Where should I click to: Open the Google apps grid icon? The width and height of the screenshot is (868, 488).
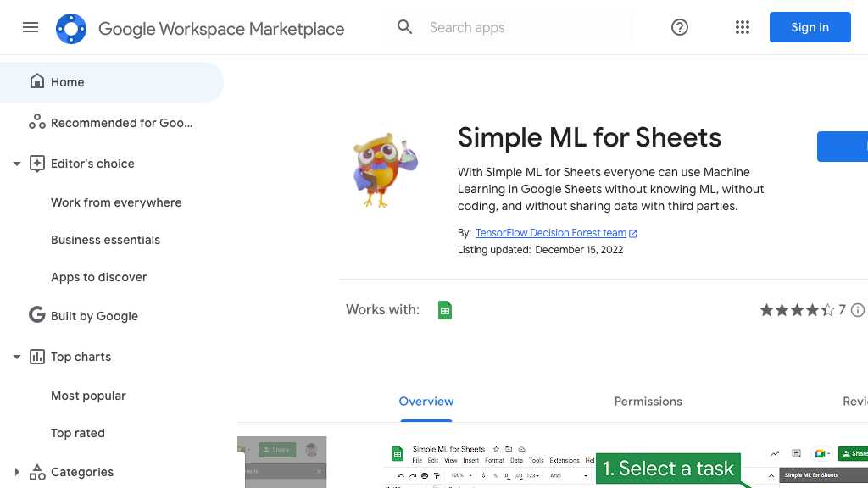[x=743, y=27]
